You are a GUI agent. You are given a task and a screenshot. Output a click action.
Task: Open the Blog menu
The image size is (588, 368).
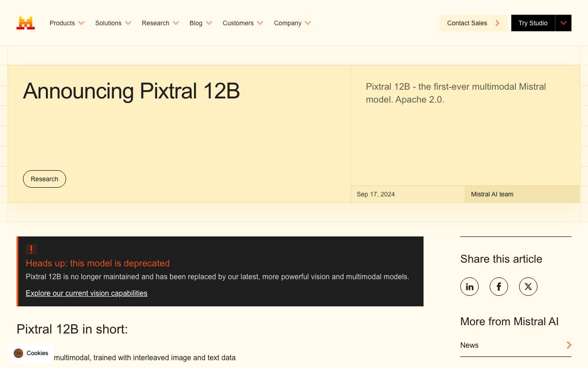click(x=201, y=23)
